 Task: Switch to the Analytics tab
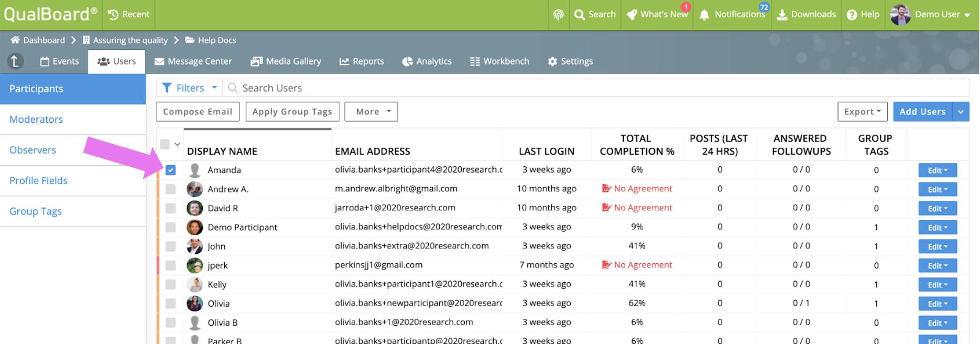(x=427, y=61)
